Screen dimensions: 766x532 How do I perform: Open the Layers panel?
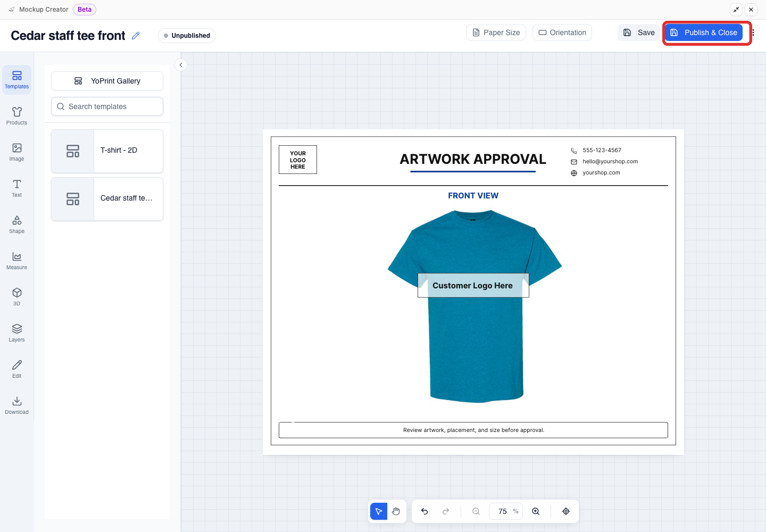click(16, 333)
